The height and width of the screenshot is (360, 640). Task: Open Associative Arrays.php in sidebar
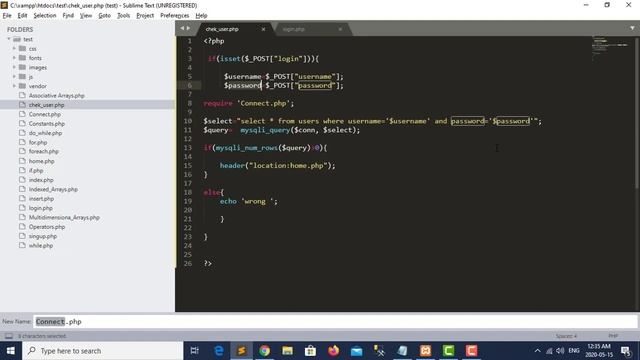[56, 96]
